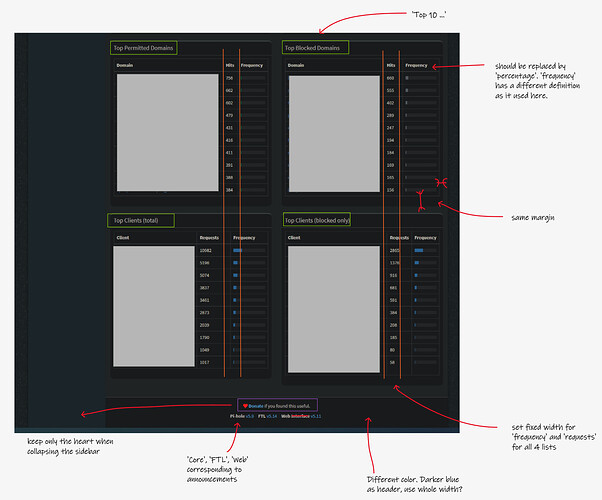Click the frequency bar for the 2805 requests row
Viewport: 602px width, 500px height.
420,251
